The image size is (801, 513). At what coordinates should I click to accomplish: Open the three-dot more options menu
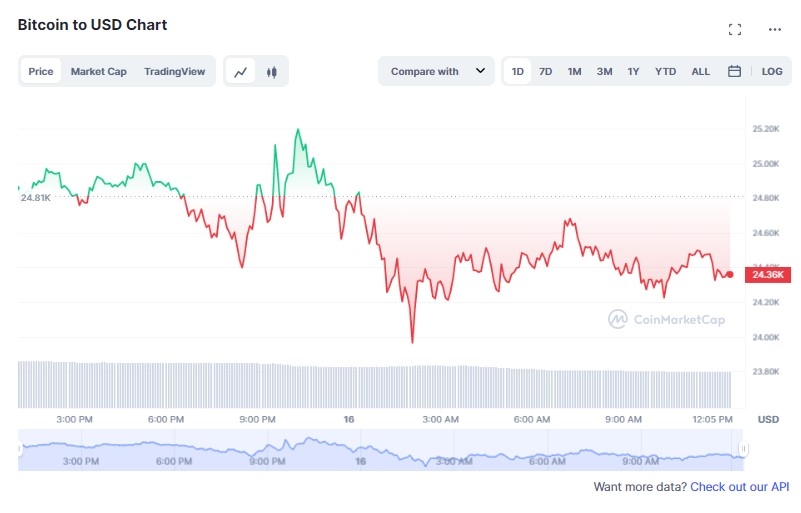pyautogui.click(x=774, y=30)
